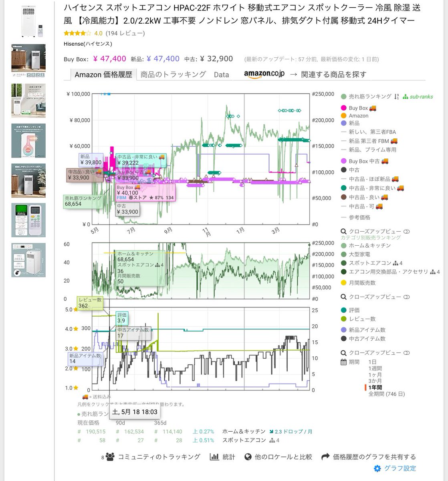Click the sort icon beside 売れ筋ランキング

click(x=396, y=97)
